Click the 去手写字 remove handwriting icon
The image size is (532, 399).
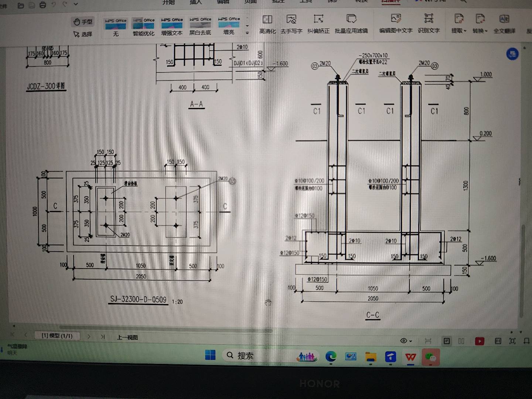point(291,24)
